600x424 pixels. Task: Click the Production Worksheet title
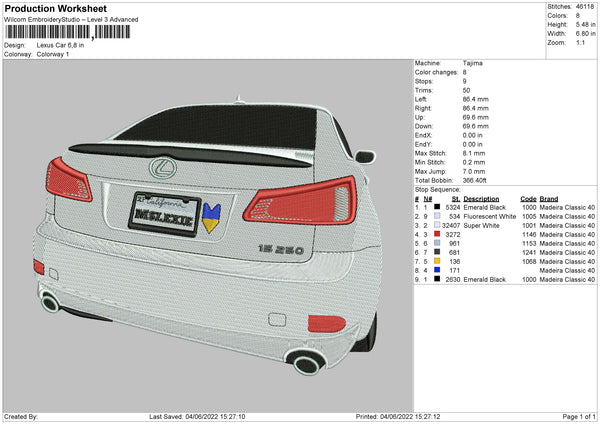55,8
